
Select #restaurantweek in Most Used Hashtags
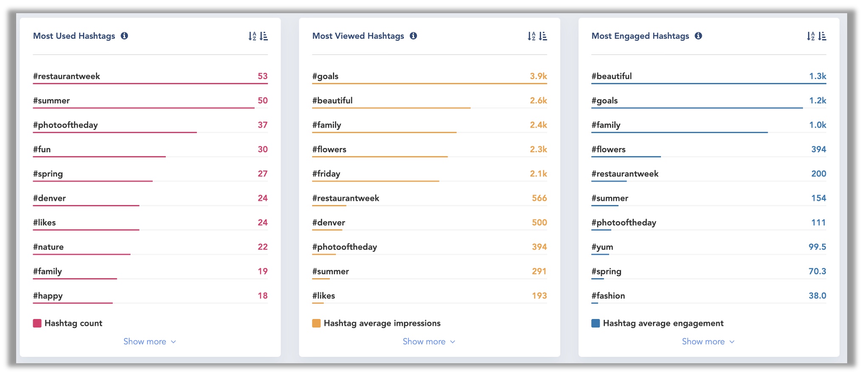pyautogui.click(x=67, y=77)
